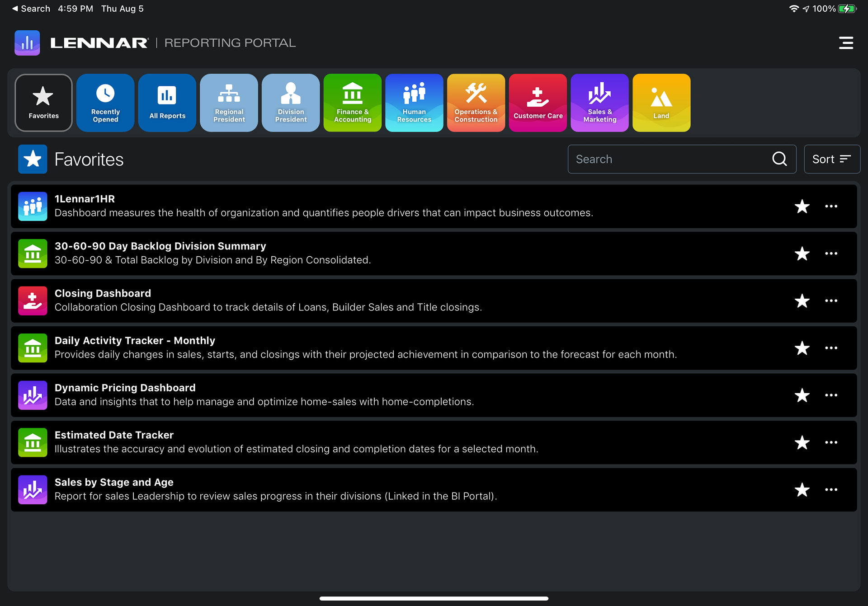Open more options for 1Lennar1HR
868x606 pixels.
831,207
